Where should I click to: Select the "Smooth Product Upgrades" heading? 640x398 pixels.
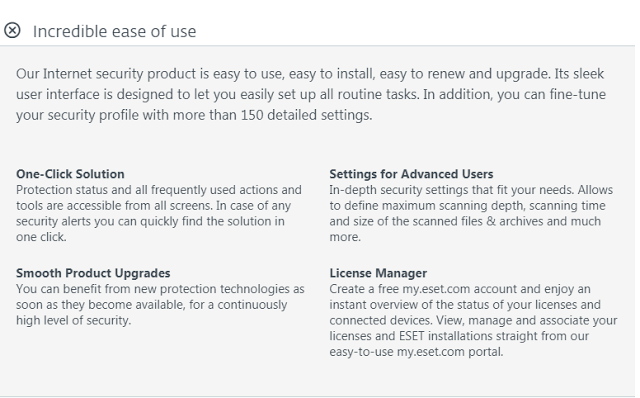click(93, 273)
